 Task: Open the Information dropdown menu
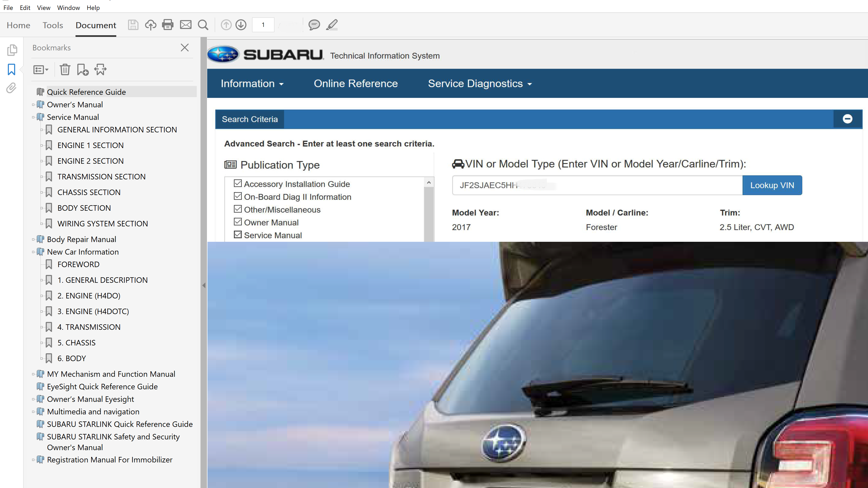[252, 84]
